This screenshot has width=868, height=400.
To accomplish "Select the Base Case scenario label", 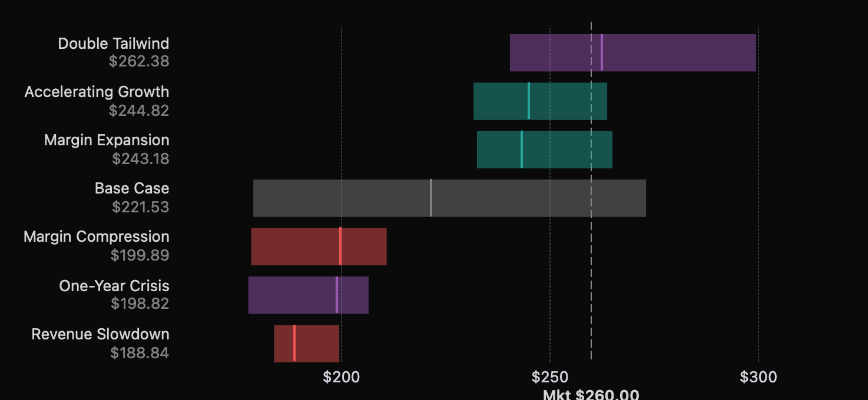I will coord(132,189).
